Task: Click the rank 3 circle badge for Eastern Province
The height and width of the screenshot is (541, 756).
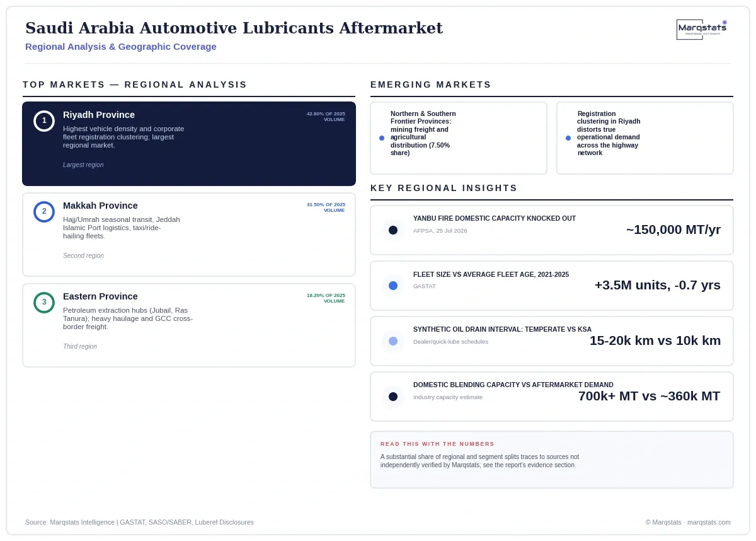Action: (44, 303)
